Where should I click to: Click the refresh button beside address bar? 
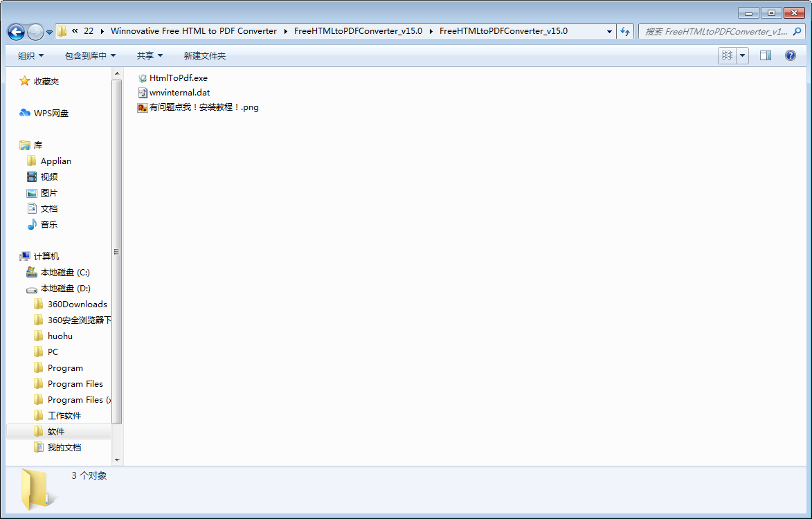626,31
